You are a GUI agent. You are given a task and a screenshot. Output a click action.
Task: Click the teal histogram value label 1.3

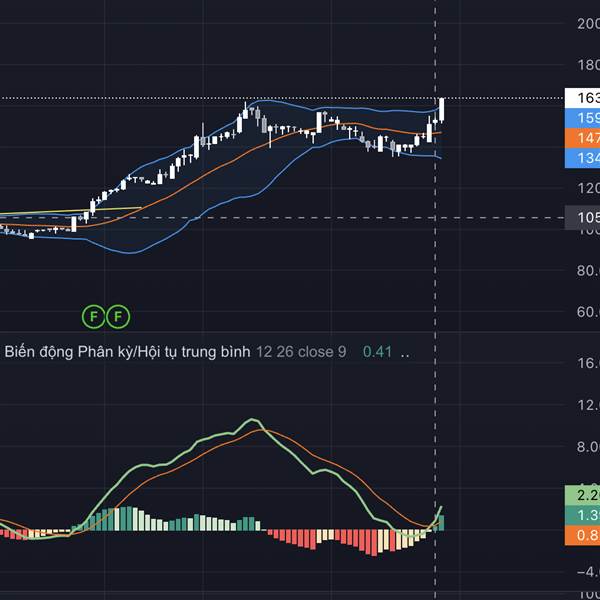coord(582,515)
